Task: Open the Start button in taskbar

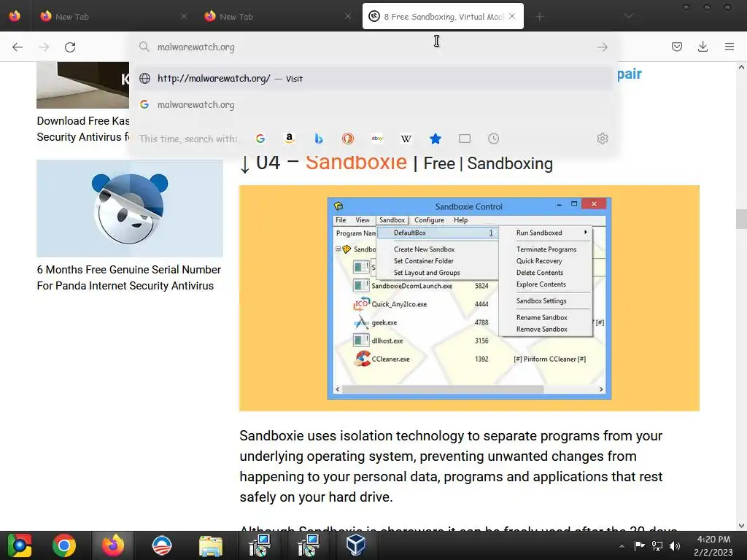Action: coord(19,545)
